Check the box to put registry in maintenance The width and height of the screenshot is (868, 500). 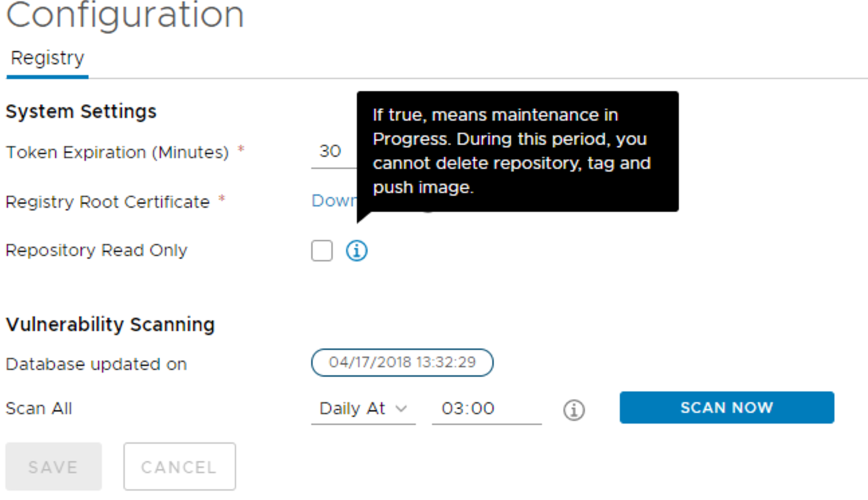(321, 250)
